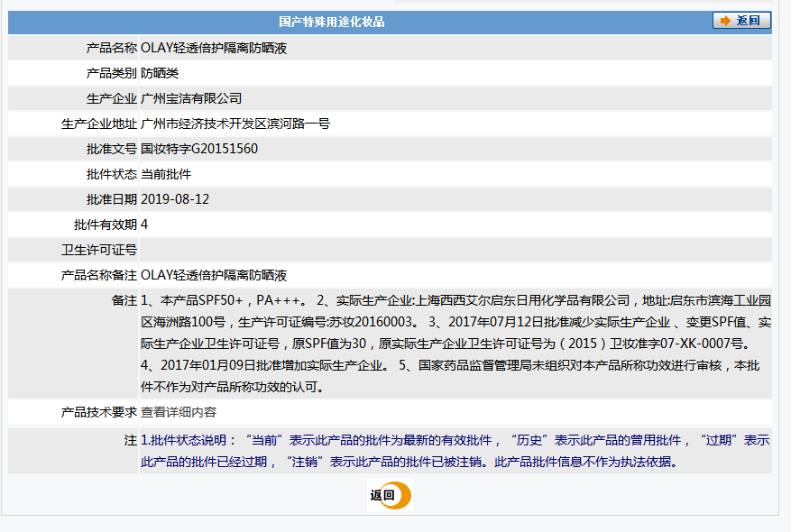
Task: Select the 当前批件 status value
Action: tap(166, 174)
